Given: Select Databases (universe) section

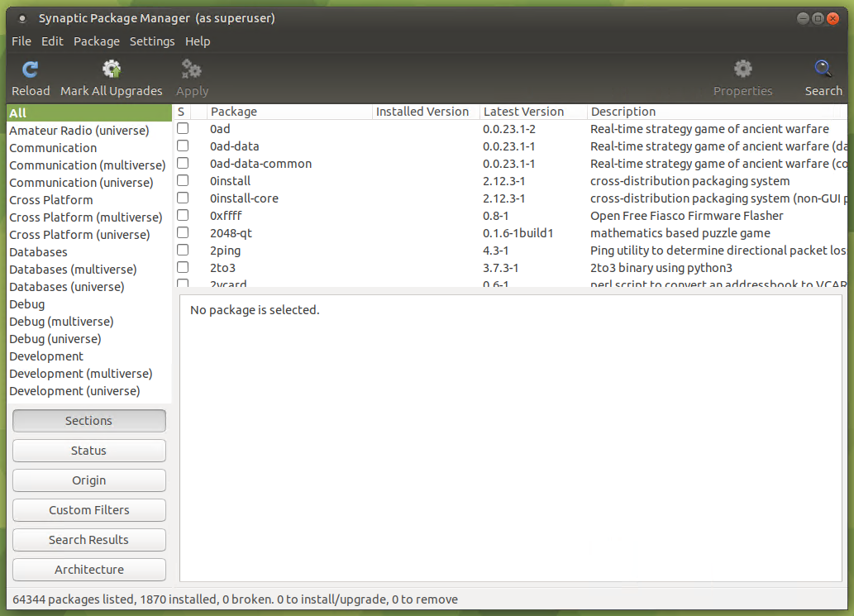Looking at the screenshot, I should (x=89, y=287).
